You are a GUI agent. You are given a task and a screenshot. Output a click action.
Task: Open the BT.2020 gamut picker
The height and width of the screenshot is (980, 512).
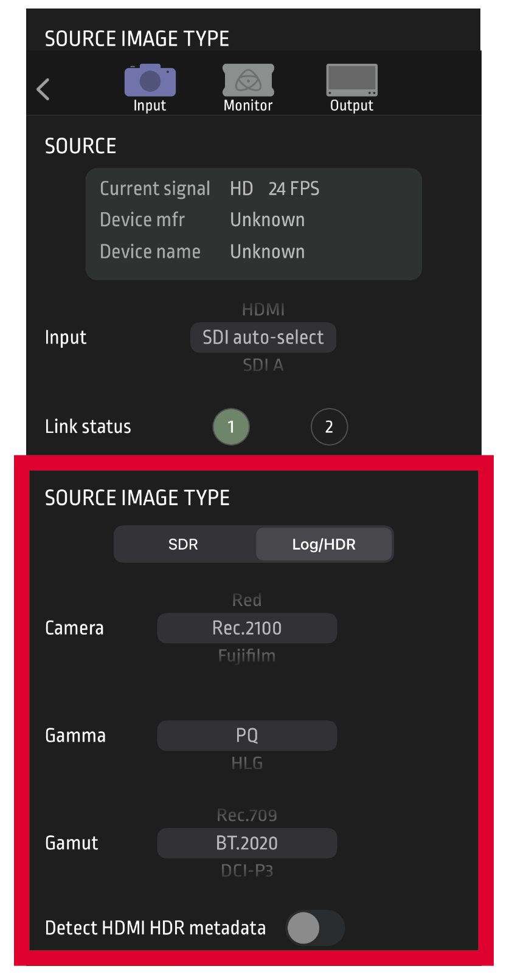[x=247, y=843]
